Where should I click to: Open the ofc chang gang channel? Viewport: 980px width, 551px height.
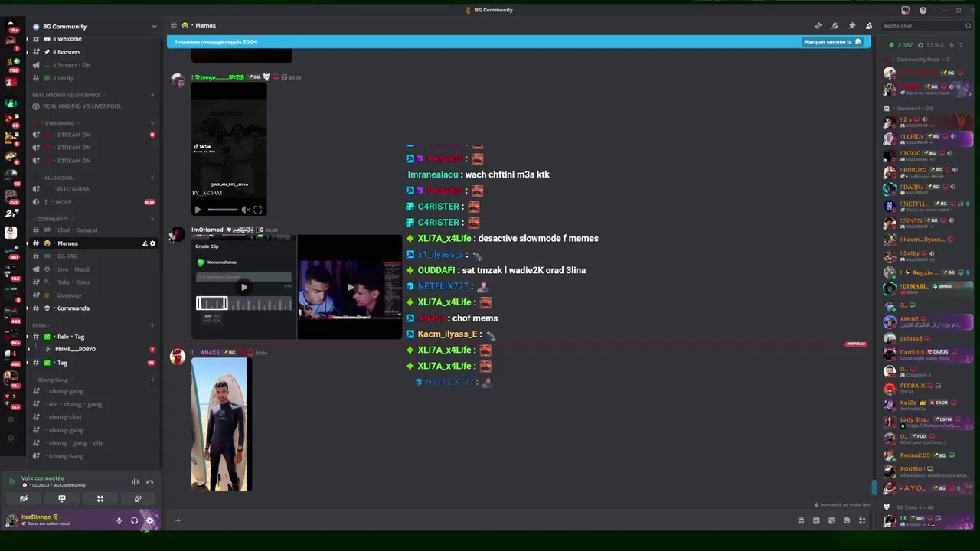click(93, 404)
